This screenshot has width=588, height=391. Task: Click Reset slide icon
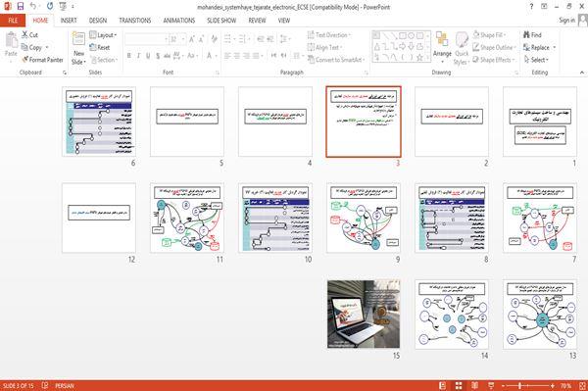point(93,47)
